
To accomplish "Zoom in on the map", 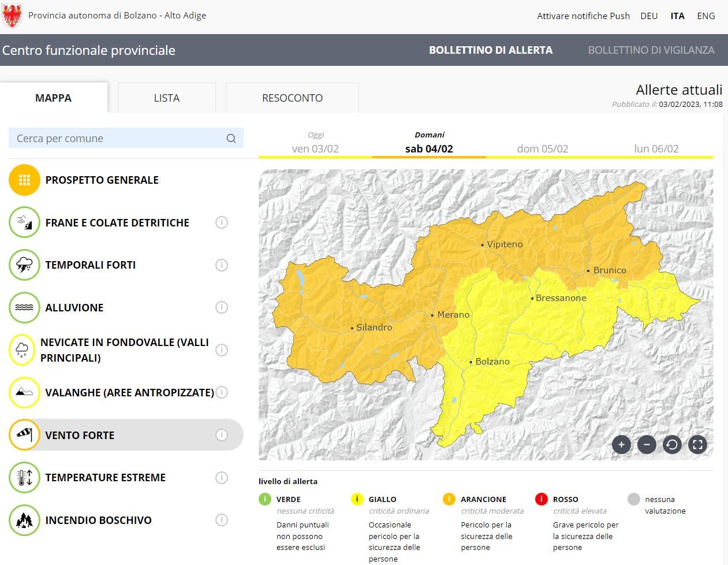I will click(621, 445).
